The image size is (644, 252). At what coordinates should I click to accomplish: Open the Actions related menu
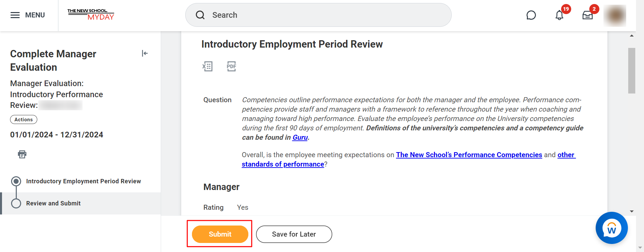(x=23, y=120)
